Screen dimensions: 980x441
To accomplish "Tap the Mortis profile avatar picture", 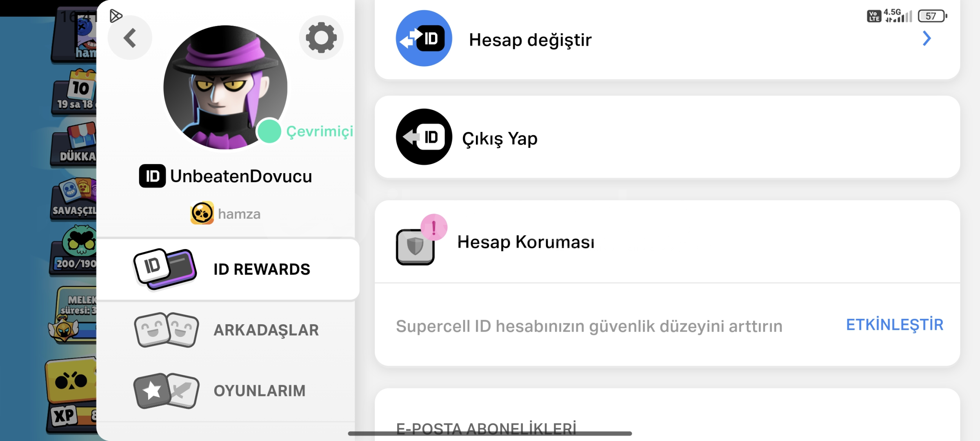I will click(225, 87).
